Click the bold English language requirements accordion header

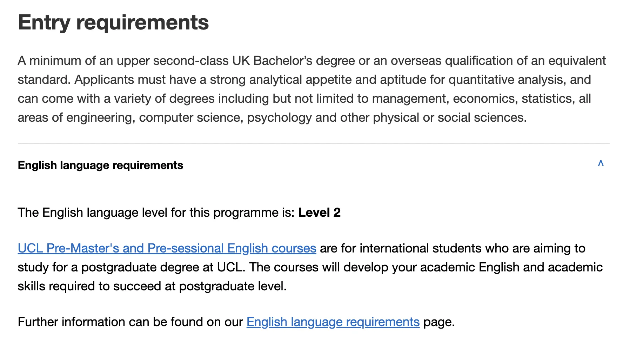coord(100,165)
